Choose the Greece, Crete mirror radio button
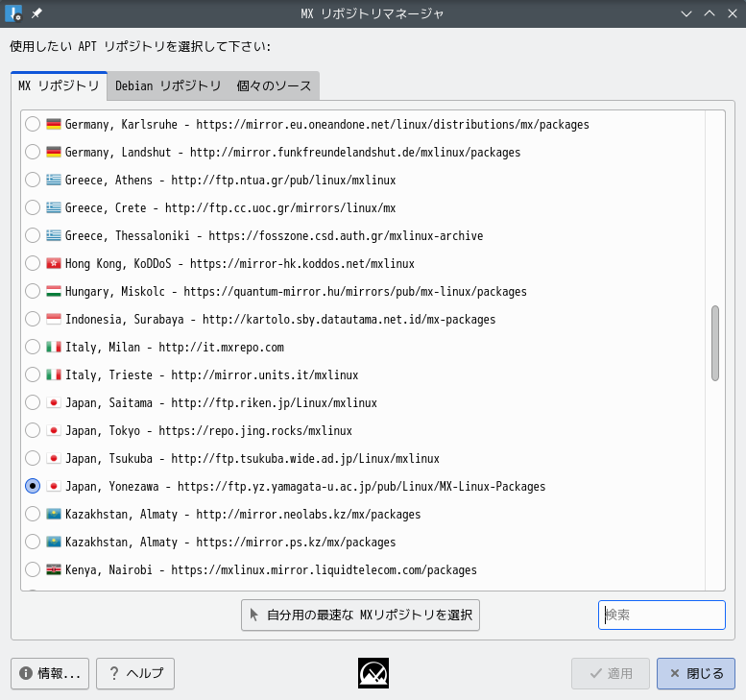 point(33,208)
